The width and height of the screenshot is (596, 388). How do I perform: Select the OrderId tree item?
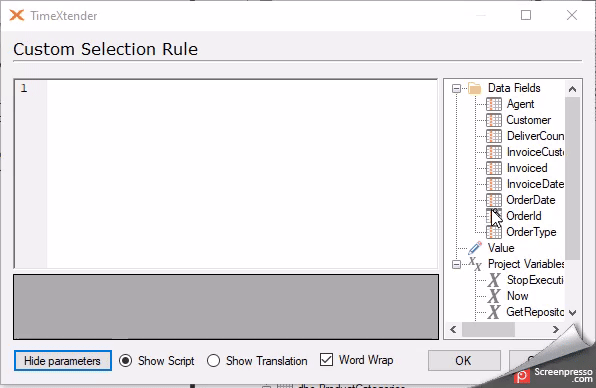pyautogui.click(x=524, y=216)
